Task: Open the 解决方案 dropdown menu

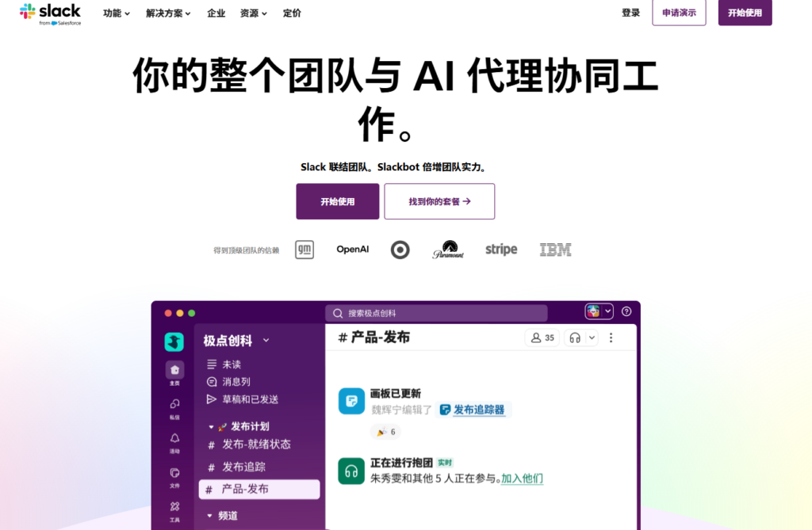Action: [168, 13]
